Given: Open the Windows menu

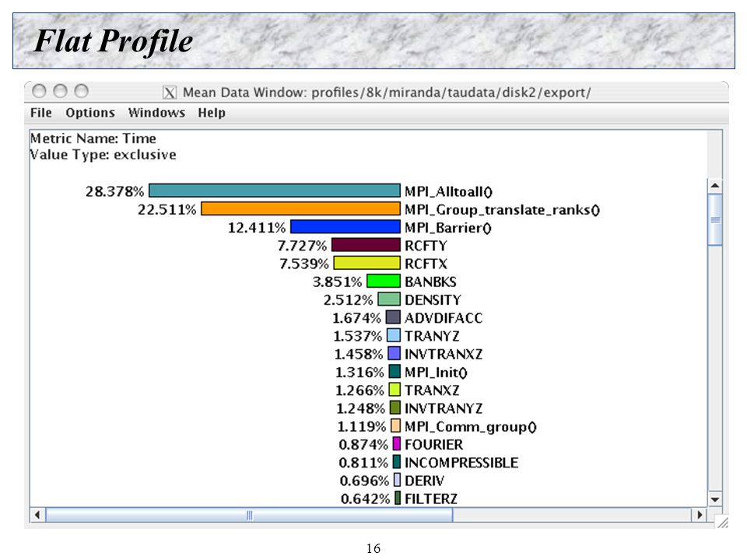Looking at the screenshot, I should [x=156, y=113].
